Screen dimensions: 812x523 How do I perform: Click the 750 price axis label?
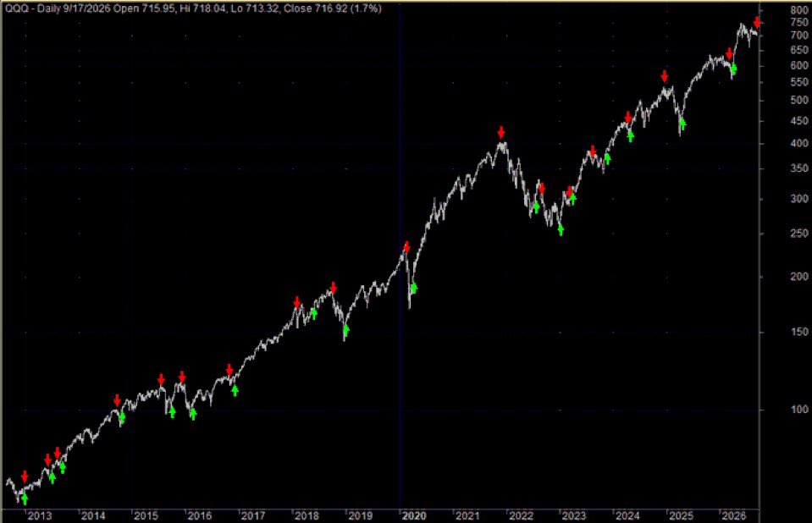pos(799,22)
